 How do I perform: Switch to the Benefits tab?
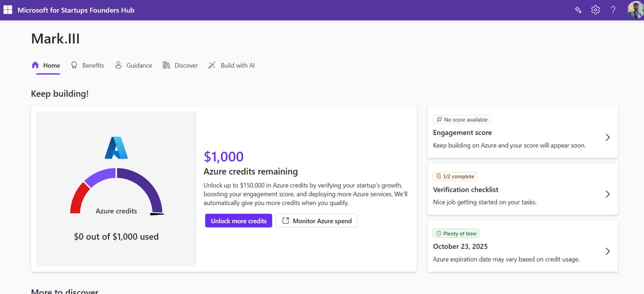[x=87, y=65]
